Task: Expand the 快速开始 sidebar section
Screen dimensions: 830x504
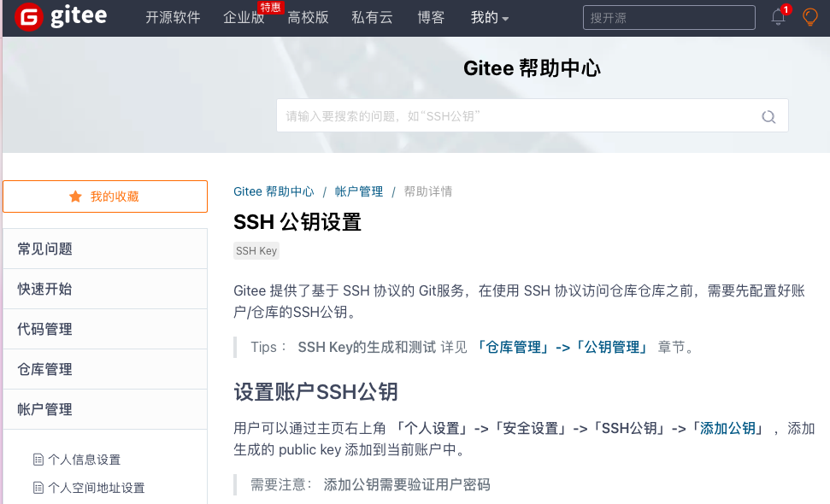Action: pyautogui.click(x=105, y=289)
